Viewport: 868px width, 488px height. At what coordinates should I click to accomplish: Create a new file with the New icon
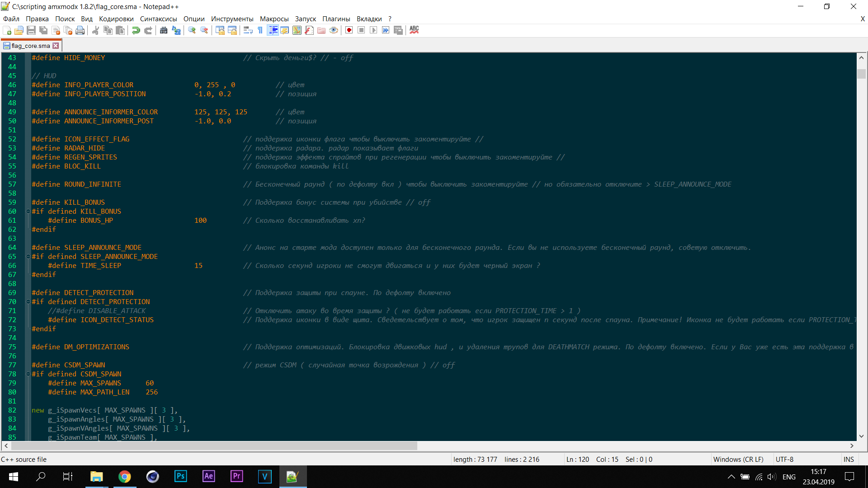[7, 30]
